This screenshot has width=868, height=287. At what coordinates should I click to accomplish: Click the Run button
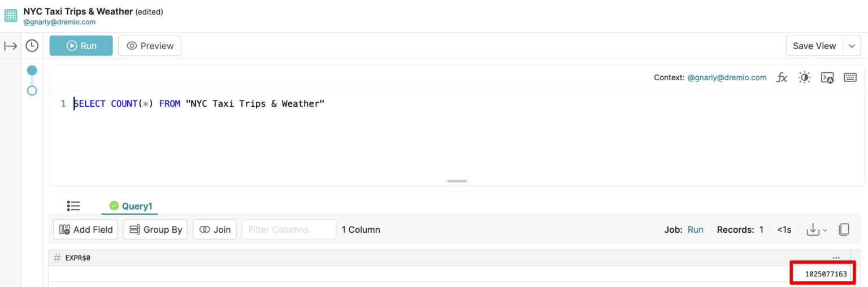tap(81, 46)
